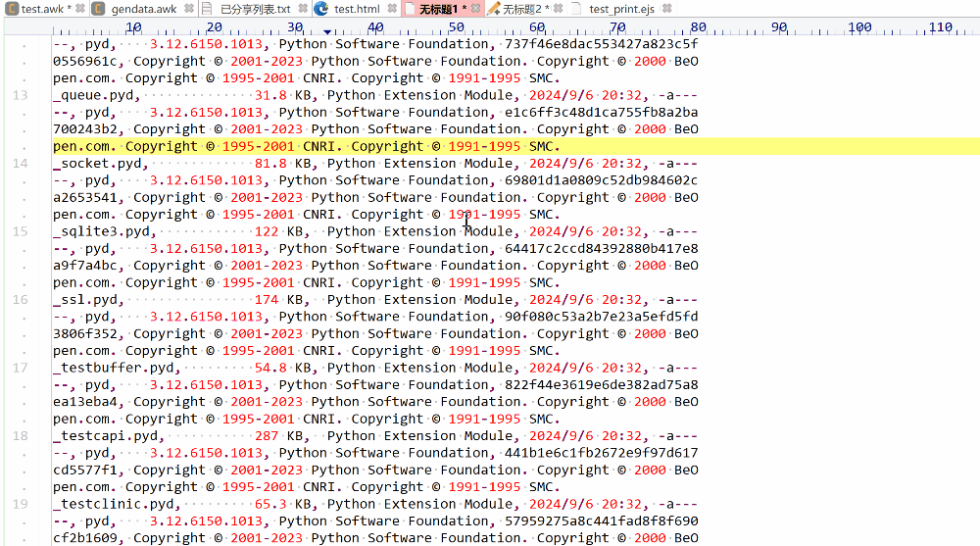Click hash text "737f46e8dac553427a823c5f"
980x546 pixels.
tap(602, 44)
